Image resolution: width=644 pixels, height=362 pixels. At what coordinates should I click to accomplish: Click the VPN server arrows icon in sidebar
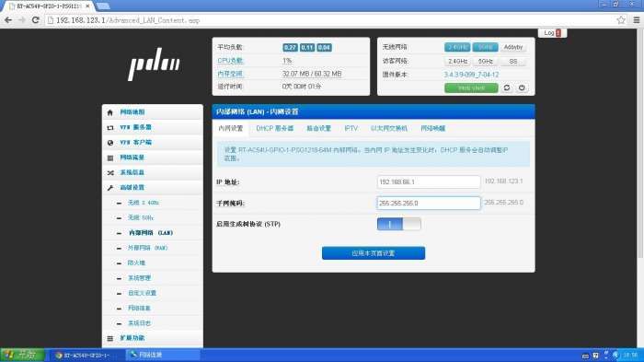coord(109,127)
